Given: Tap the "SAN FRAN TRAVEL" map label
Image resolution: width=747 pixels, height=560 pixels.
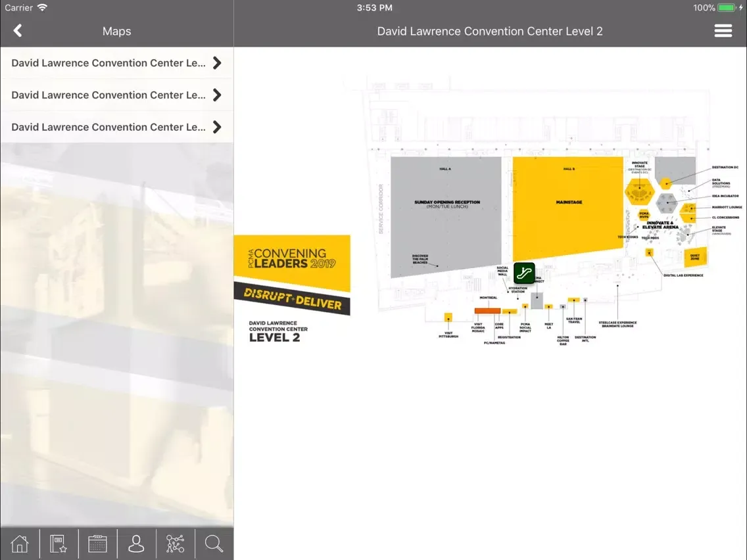Looking at the screenshot, I should click(x=574, y=321).
